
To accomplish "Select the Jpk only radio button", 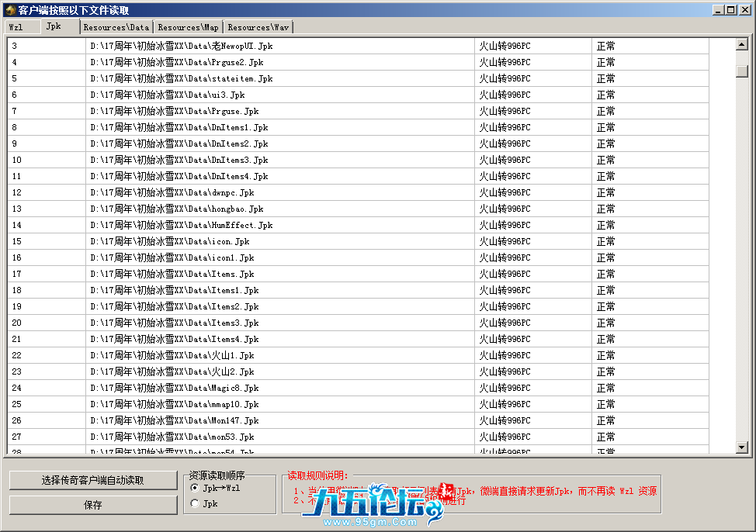I will pyautogui.click(x=195, y=504).
